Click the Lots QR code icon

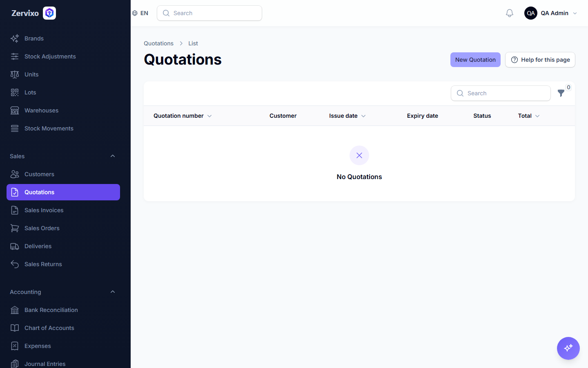15,92
